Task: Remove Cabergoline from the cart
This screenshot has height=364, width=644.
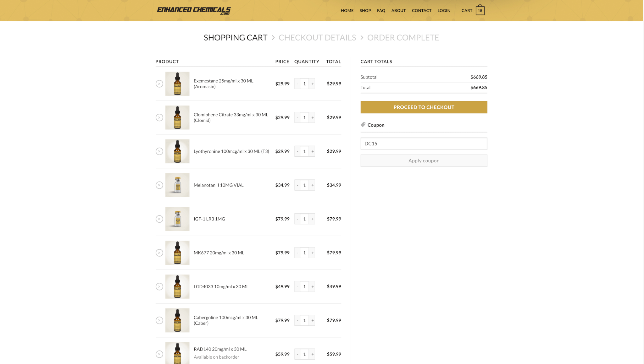Action: (159, 320)
